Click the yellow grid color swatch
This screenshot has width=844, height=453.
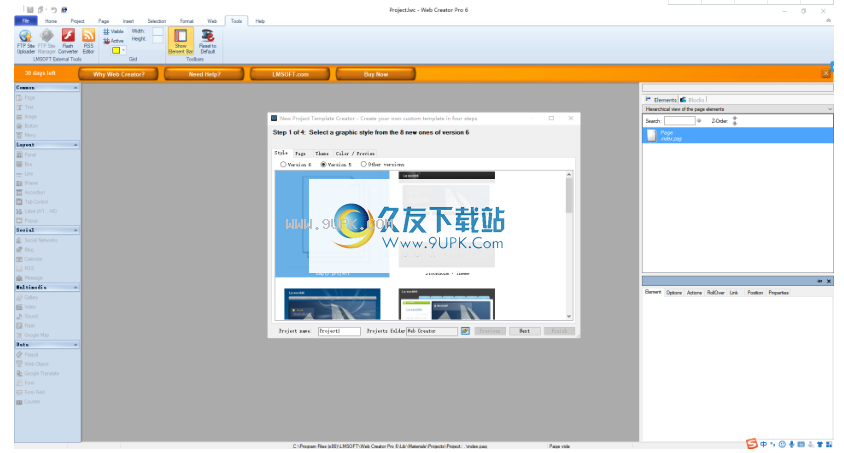click(x=116, y=51)
